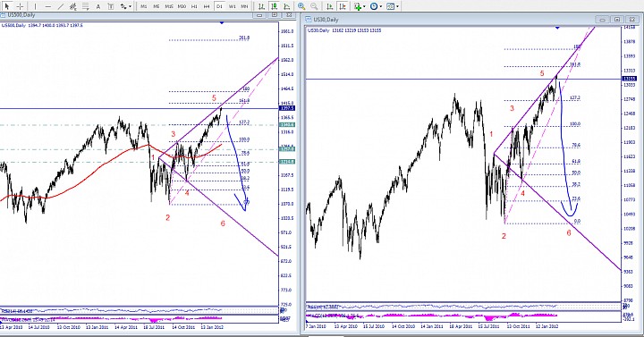Choose the vertical line drawing tool
644x337 pixels.
point(35,6)
